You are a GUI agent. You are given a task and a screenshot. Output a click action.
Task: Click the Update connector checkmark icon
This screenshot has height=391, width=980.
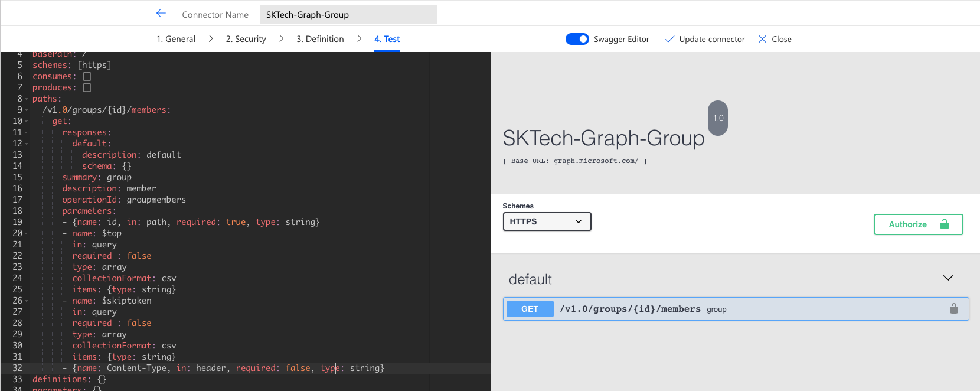click(x=669, y=39)
